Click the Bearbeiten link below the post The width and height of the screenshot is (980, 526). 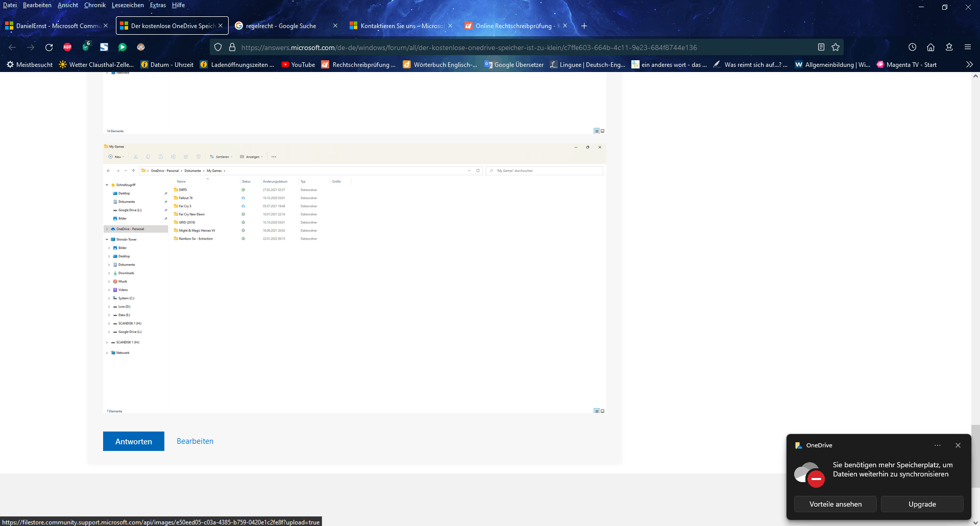pyautogui.click(x=195, y=441)
